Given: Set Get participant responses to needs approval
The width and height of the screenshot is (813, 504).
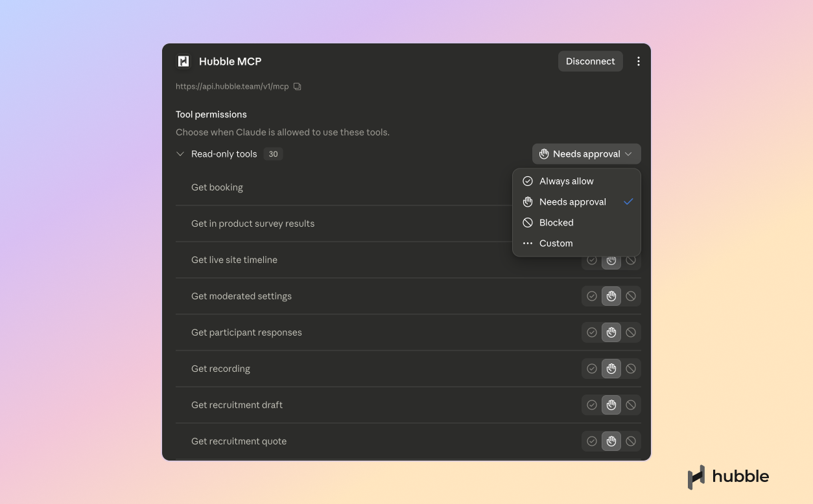Looking at the screenshot, I should tap(611, 332).
